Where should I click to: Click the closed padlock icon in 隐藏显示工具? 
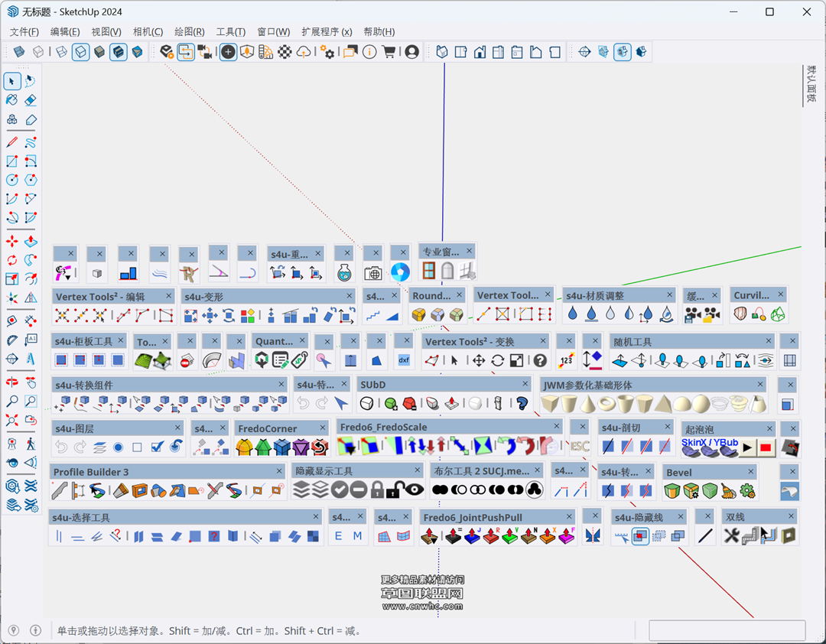(x=377, y=490)
